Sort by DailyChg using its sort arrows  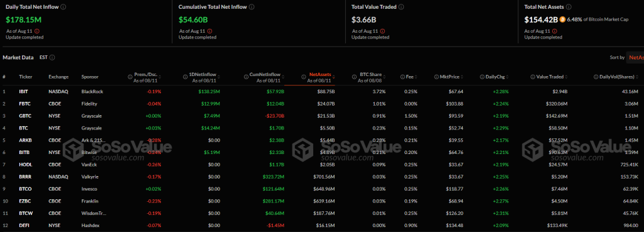tap(508, 77)
